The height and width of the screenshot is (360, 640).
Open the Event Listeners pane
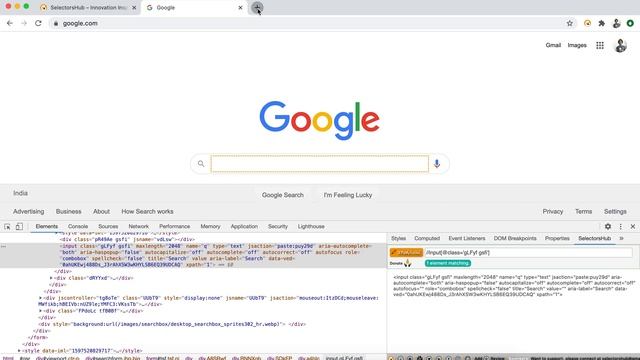[467, 238]
